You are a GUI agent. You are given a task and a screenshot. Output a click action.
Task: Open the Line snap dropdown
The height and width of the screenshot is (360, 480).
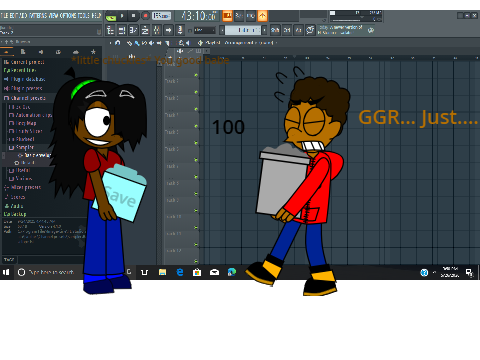coord(204,30)
